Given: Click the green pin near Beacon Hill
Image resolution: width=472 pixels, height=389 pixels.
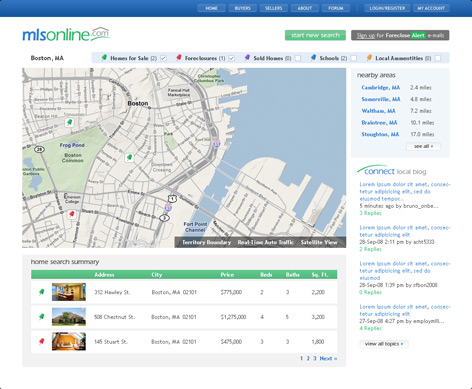Looking at the screenshot, I should (x=69, y=122).
